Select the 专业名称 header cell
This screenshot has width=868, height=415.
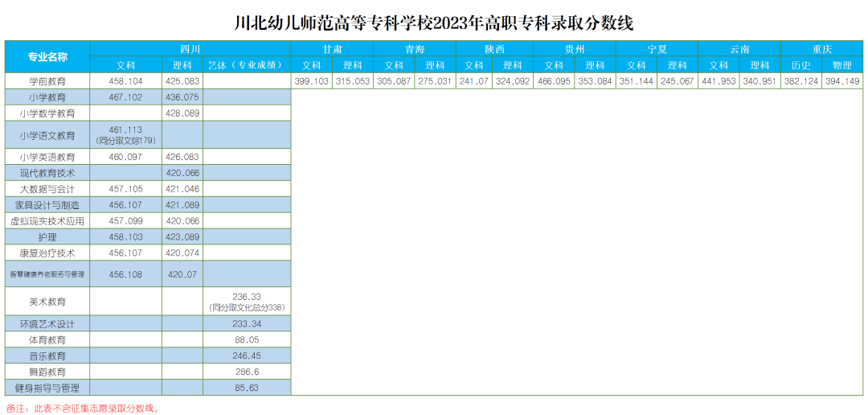pos(47,56)
